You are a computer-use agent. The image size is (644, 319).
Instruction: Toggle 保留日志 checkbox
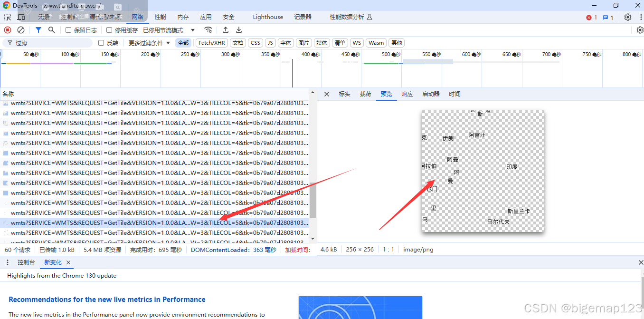(x=68, y=30)
